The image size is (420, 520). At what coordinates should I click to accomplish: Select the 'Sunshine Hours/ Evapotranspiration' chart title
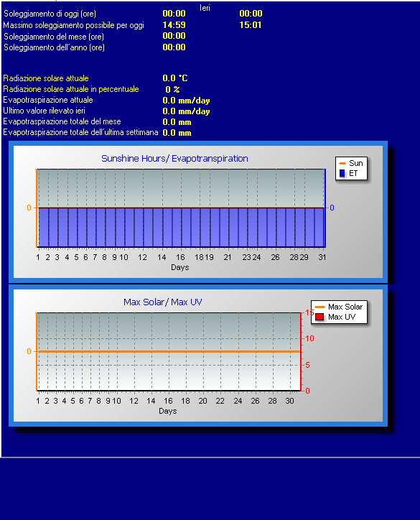point(174,159)
